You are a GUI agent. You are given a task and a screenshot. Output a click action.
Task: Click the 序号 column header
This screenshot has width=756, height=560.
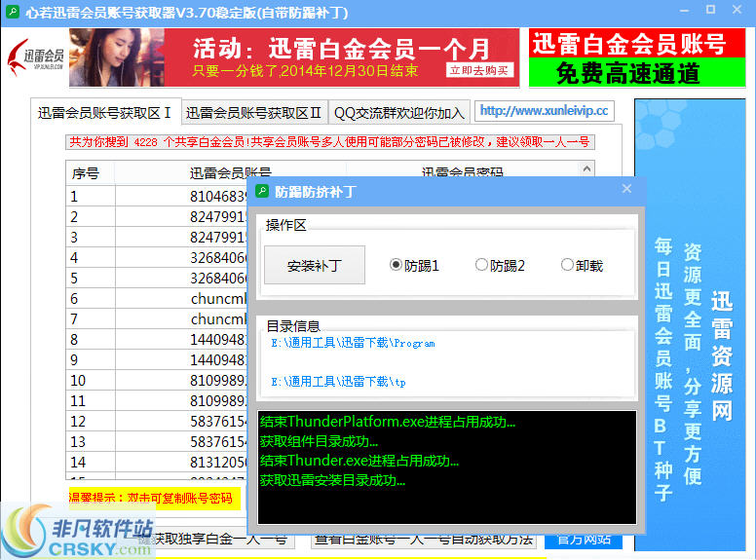(x=90, y=172)
